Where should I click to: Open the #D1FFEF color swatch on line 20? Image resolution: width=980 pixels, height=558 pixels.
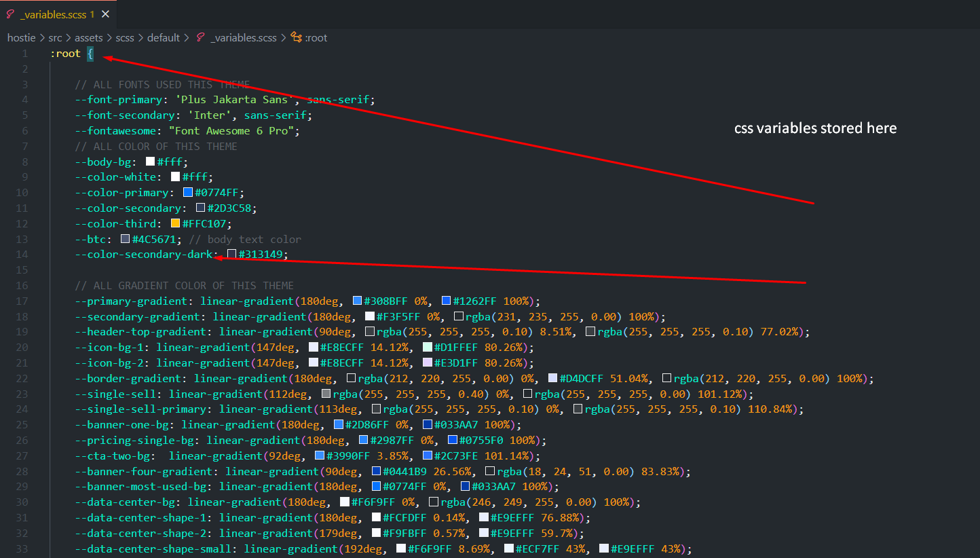[427, 348]
